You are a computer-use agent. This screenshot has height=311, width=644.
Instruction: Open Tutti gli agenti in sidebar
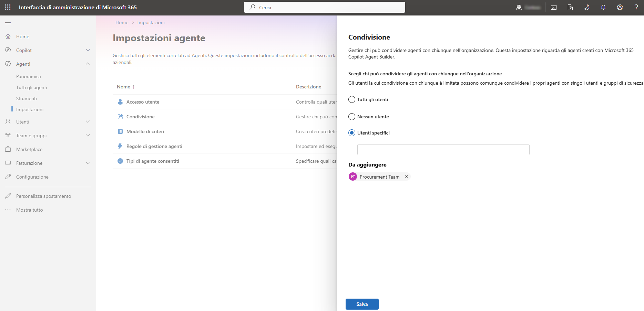tap(32, 87)
